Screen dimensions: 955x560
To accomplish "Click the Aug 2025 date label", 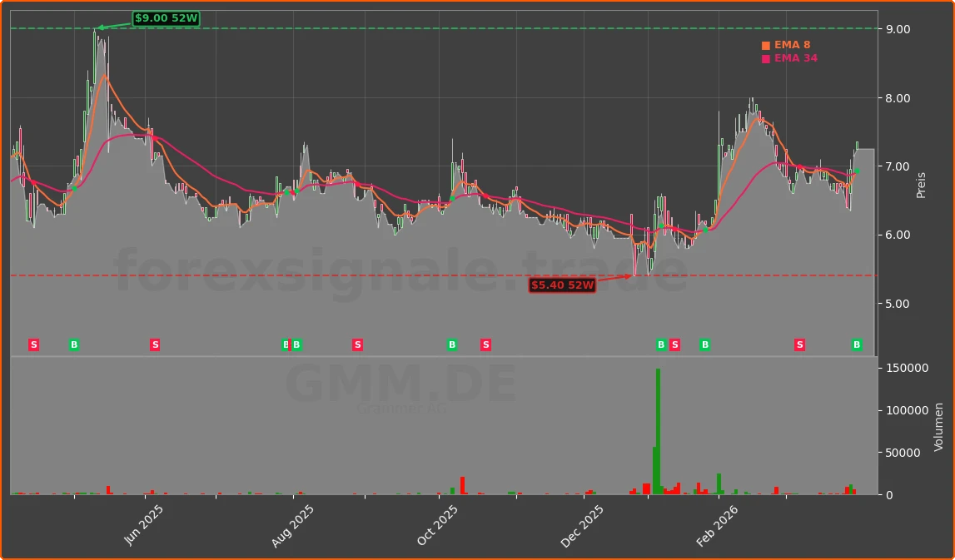I will pyautogui.click(x=291, y=525).
